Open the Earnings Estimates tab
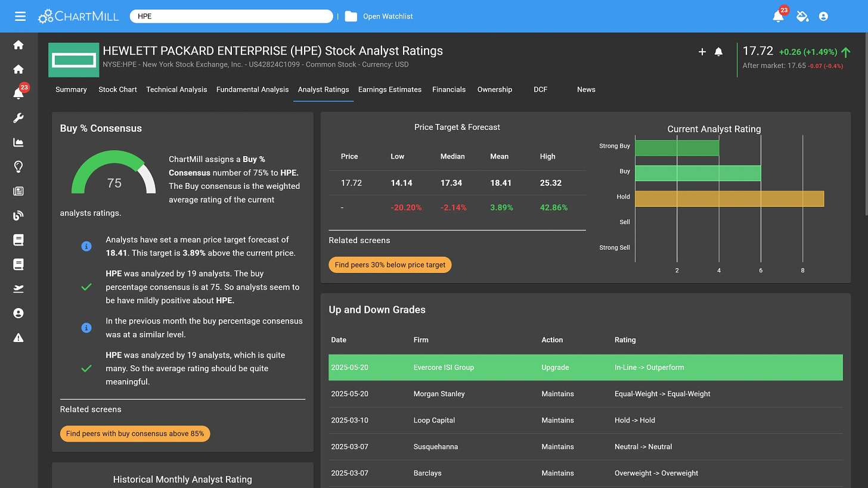868x488 pixels. (x=390, y=89)
